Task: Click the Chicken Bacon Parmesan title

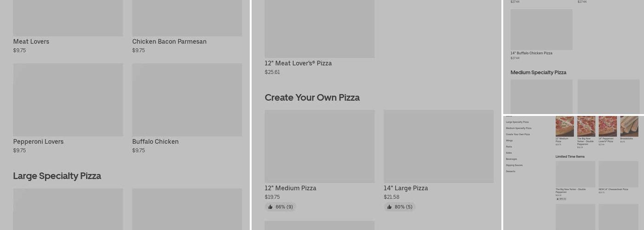Action: coord(169,41)
